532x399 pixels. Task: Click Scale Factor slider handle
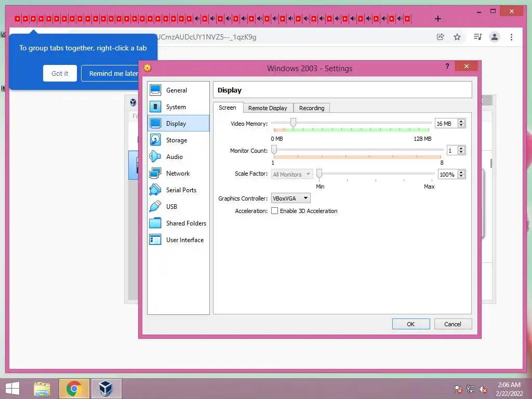pyautogui.click(x=319, y=174)
